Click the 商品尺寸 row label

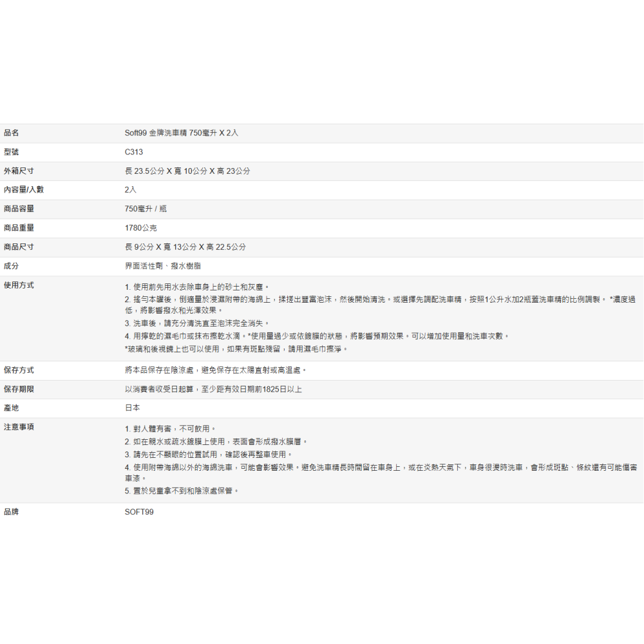pyautogui.click(x=19, y=247)
